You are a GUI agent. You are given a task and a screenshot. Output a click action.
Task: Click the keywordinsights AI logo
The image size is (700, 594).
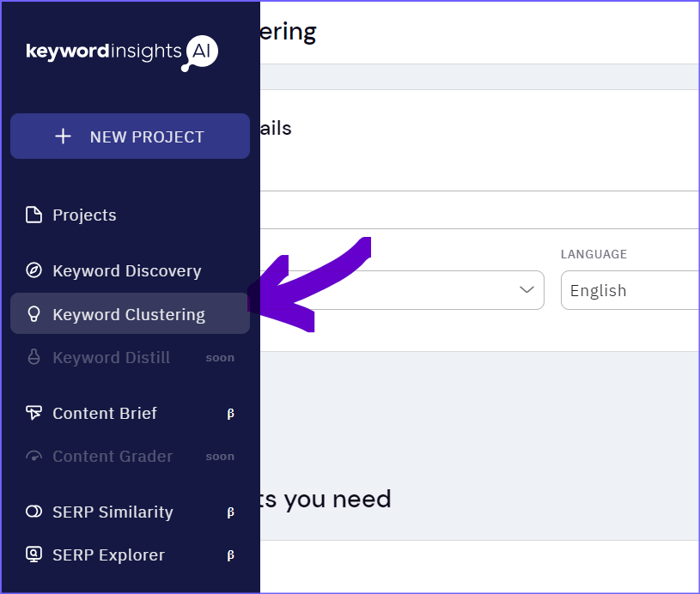pyautogui.click(x=122, y=52)
